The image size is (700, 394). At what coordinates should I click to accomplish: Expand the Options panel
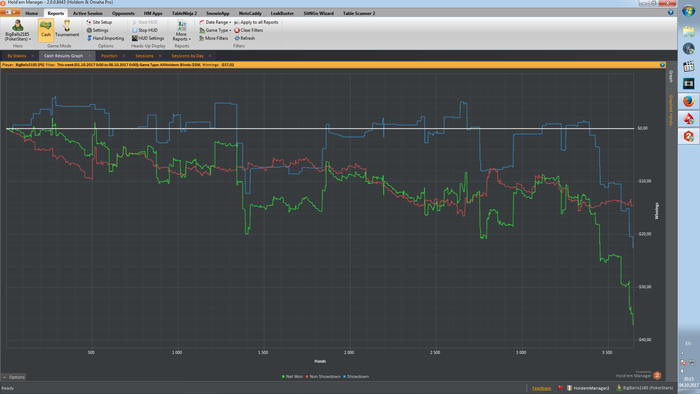click(x=14, y=377)
